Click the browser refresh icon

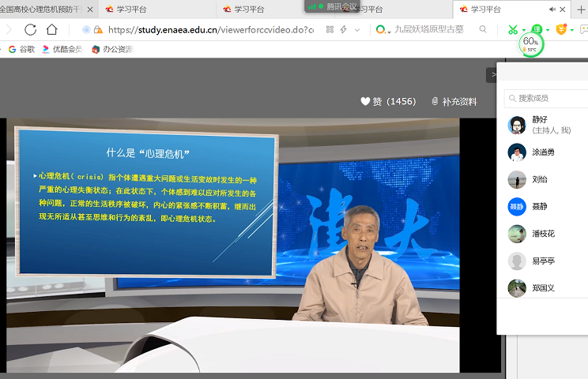point(30,30)
